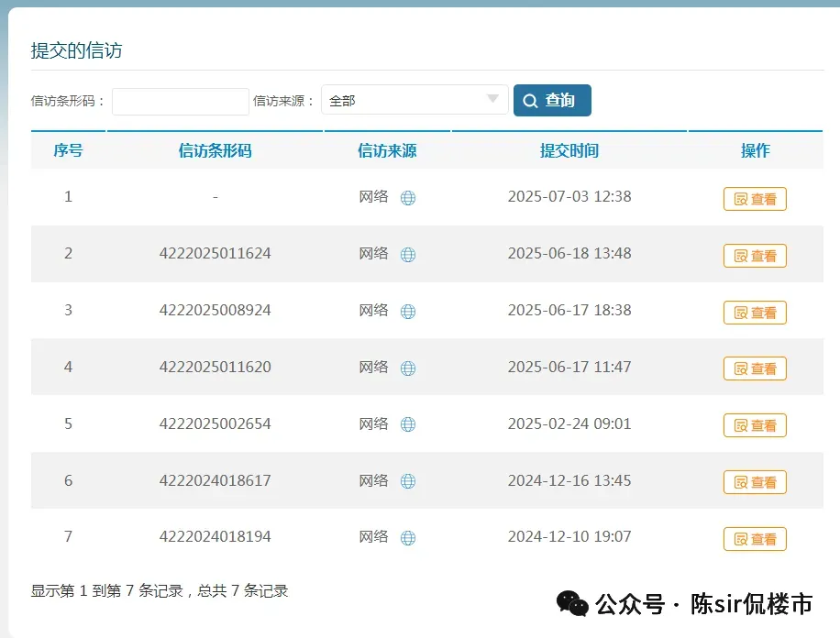Click 网络 source text in row 7
The width and height of the screenshot is (840, 638).
(x=373, y=536)
